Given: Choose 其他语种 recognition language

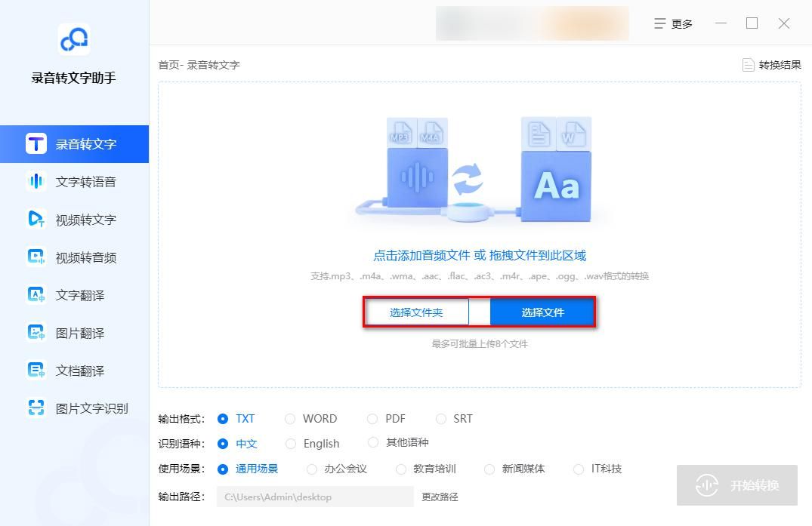Looking at the screenshot, I should 373,442.
